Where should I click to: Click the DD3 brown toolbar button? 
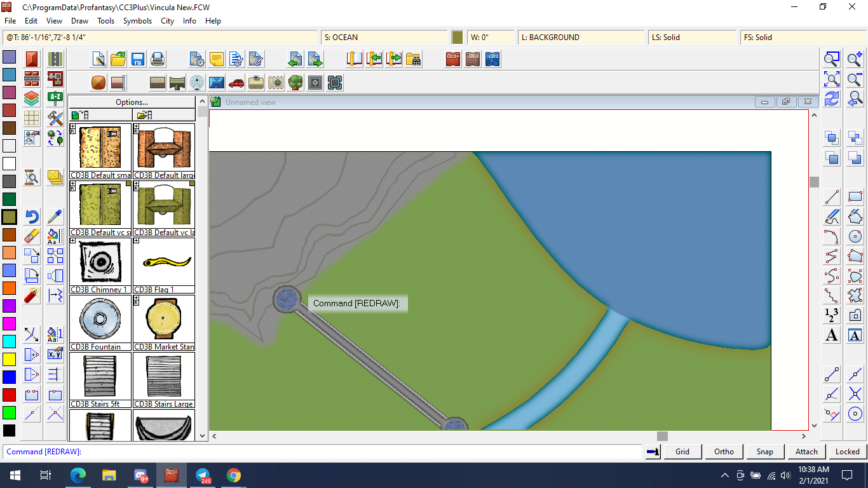tap(473, 60)
